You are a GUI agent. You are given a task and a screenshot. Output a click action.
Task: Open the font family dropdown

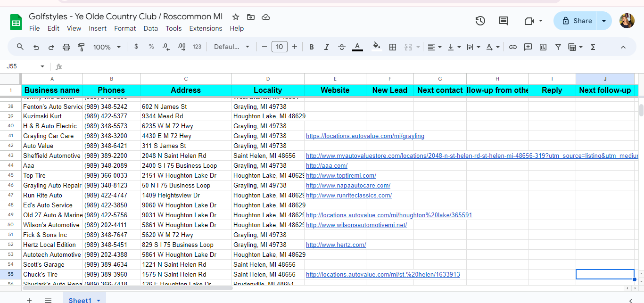click(x=232, y=47)
